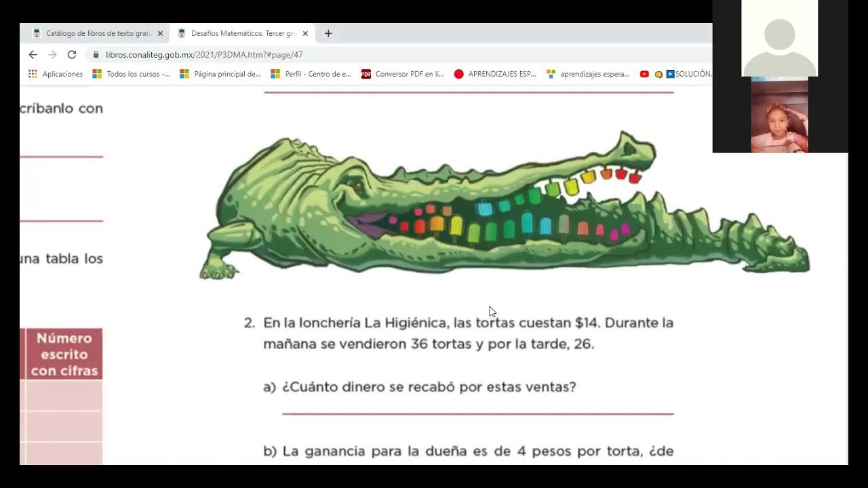Click the chat bubble bookmark icon

[x=658, y=74]
